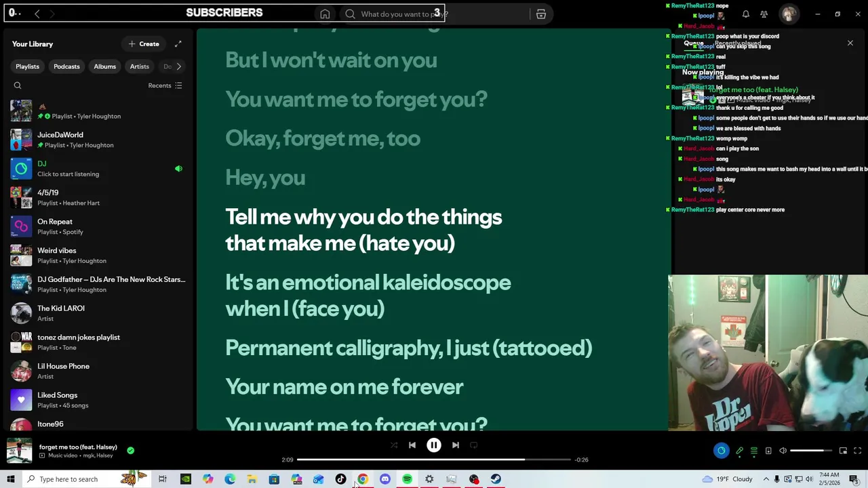Jump to lyric 'Hey, you'
This screenshot has height=488, width=868.
coord(265,178)
